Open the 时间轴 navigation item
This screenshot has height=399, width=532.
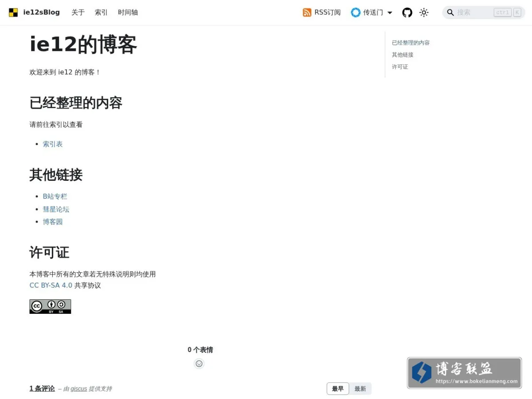pos(128,12)
